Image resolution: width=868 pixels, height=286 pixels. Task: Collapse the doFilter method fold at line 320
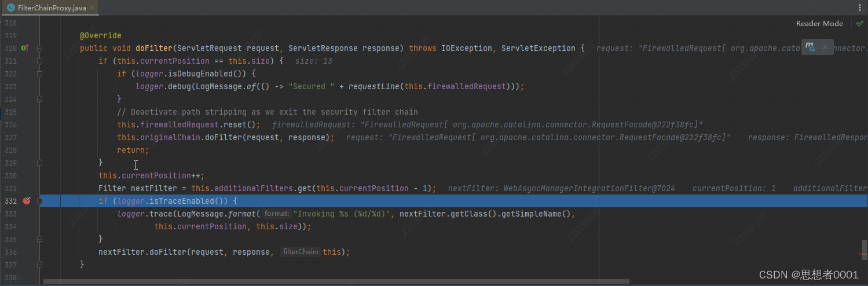click(x=39, y=48)
